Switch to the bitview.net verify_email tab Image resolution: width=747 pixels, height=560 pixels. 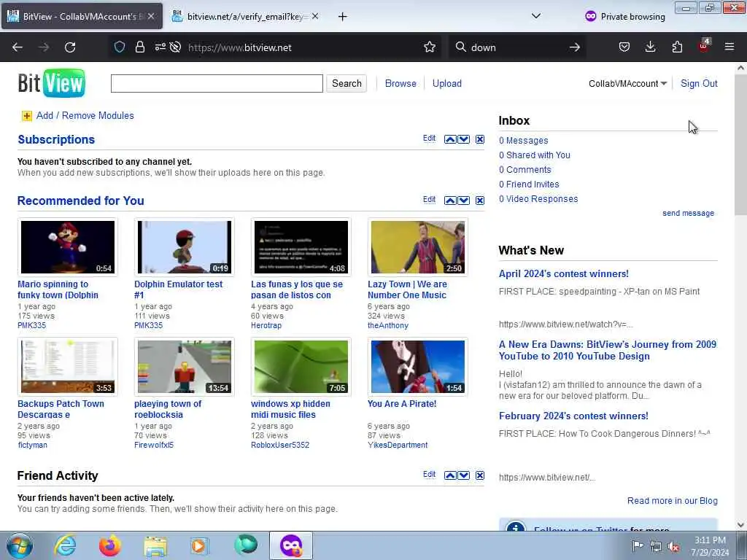point(245,17)
